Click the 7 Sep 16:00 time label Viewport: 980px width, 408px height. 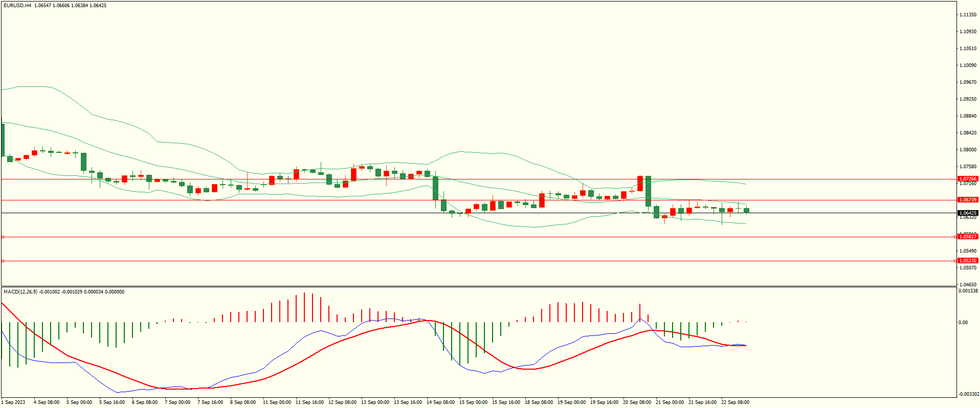coord(210,402)
